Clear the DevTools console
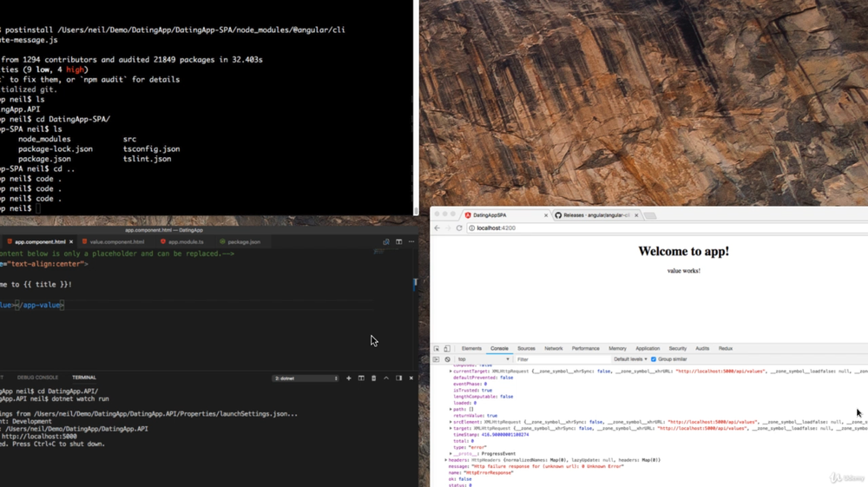The height and width of the screenshot is (487, 868). pyautogui.click(x=447, y=359)
